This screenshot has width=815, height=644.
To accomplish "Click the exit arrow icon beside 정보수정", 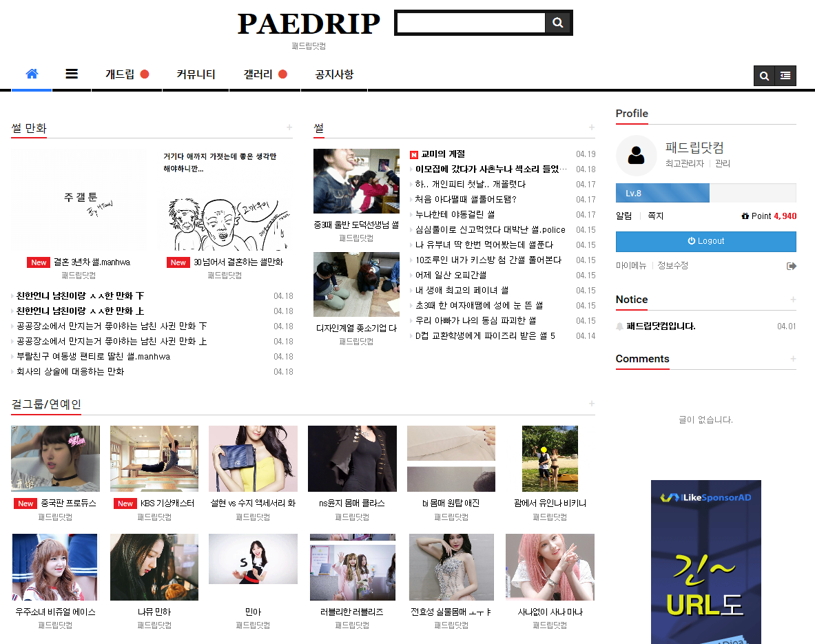I will 791,266.
